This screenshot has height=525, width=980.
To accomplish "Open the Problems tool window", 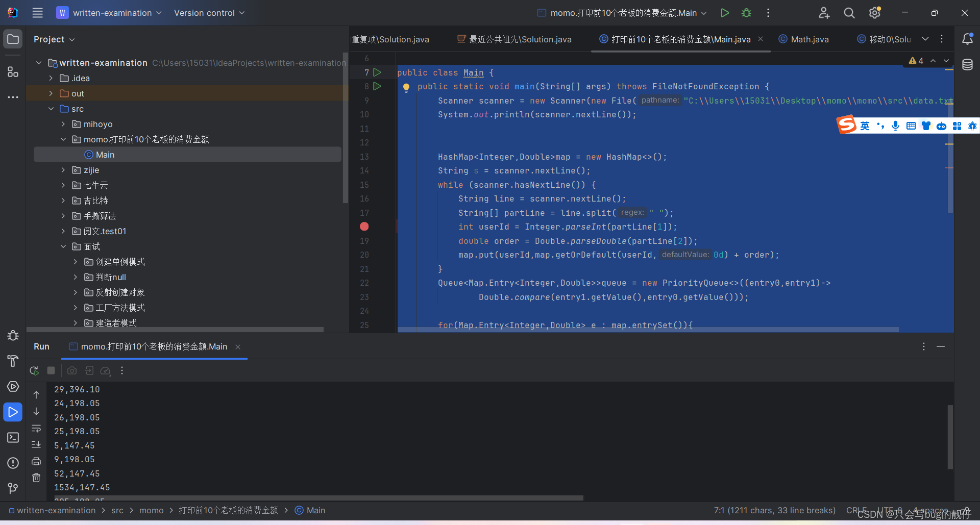I will [x=13, y=463].
